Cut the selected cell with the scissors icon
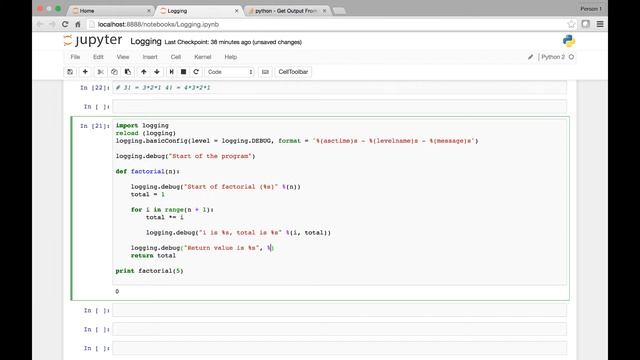This screenshot has height=360, width=640. point(100,72)
